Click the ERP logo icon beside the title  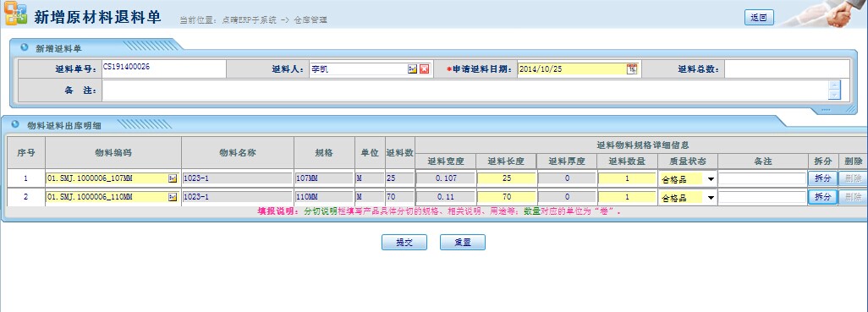pyautogui.click(x=15, y=14)
